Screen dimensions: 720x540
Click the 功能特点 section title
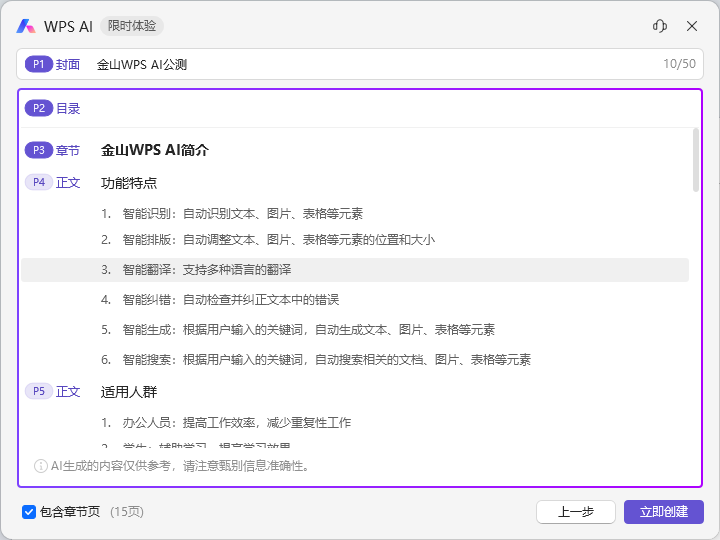coord(129,183)
